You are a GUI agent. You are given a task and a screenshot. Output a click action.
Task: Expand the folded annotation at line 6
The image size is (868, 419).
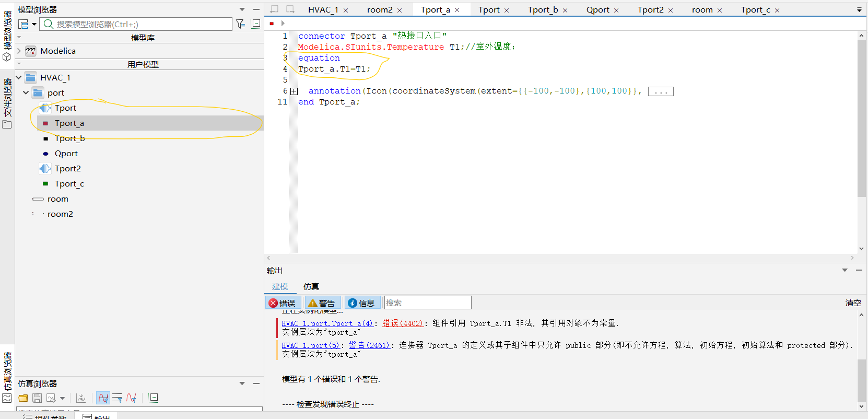tap(294, 91)
